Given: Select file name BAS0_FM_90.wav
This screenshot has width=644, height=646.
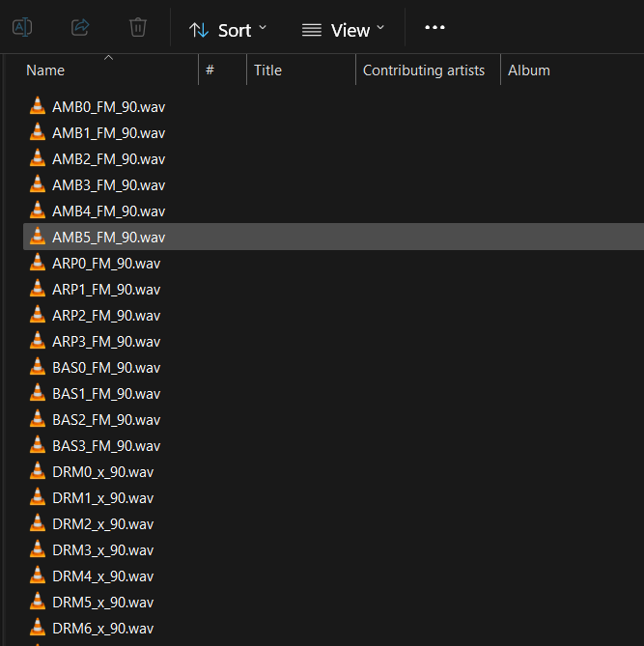Looking at the screenshot, I should click(x=106, y=368).
